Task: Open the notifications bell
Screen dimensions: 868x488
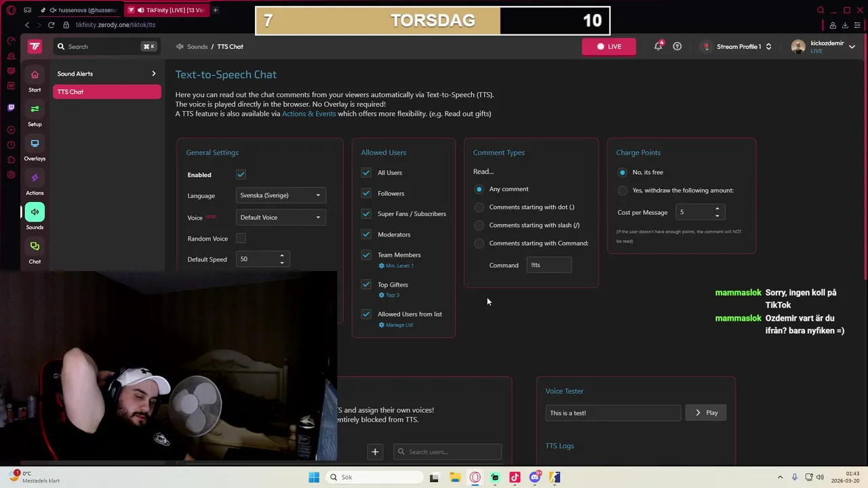Action: coord(658,46)
